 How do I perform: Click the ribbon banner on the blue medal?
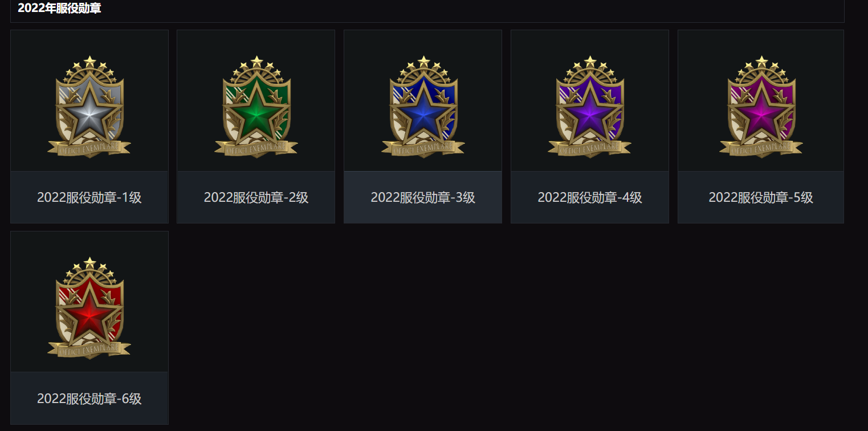coord(423,148)
